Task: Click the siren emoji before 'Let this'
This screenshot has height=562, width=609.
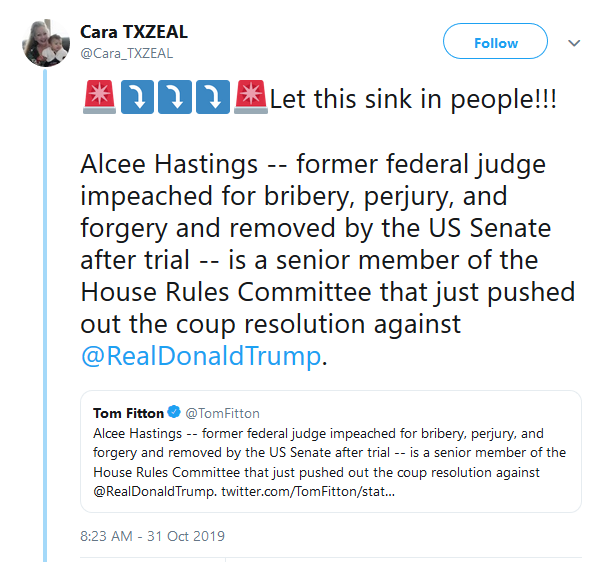Action: [249, 100]
